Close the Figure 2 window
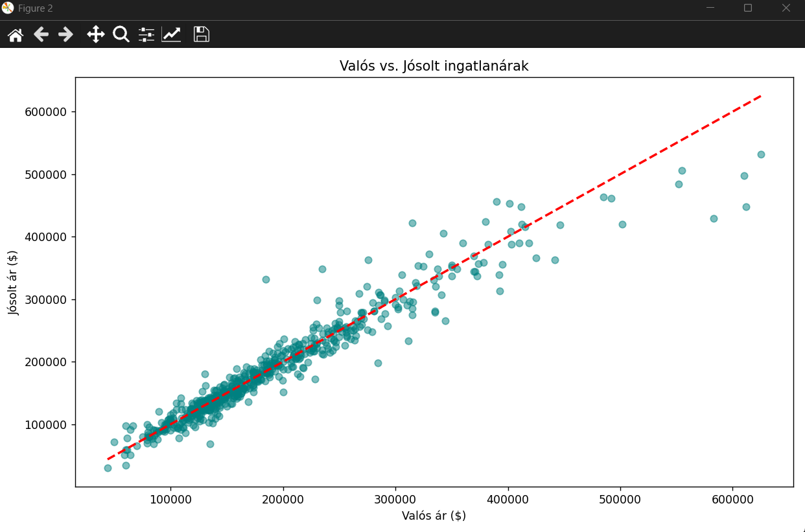The image size is (805, 532). (x=786, y=8)
